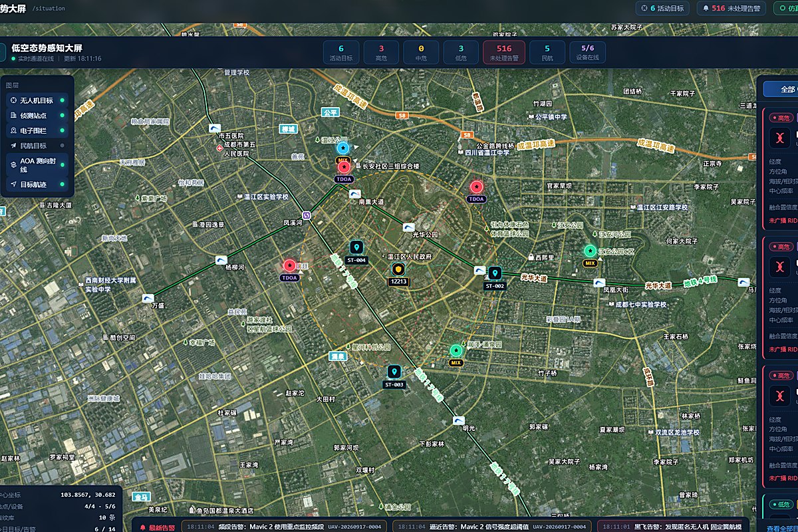Viewport: 798px width, 532px height.
Task: Open the 逼近告警 Mavic 2 alert
Action: click(x=492, y=527)
